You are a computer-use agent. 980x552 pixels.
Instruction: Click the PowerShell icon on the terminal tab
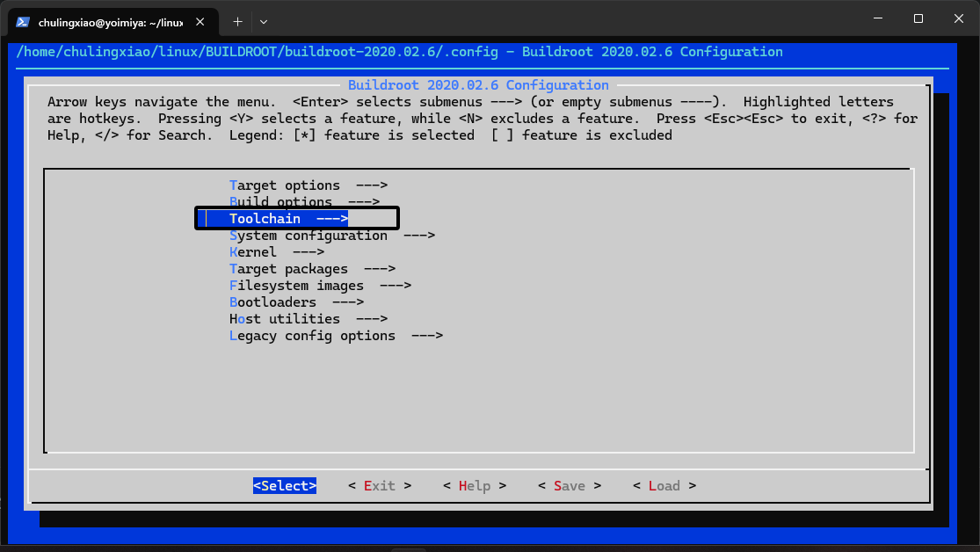[x=23, y=22]
